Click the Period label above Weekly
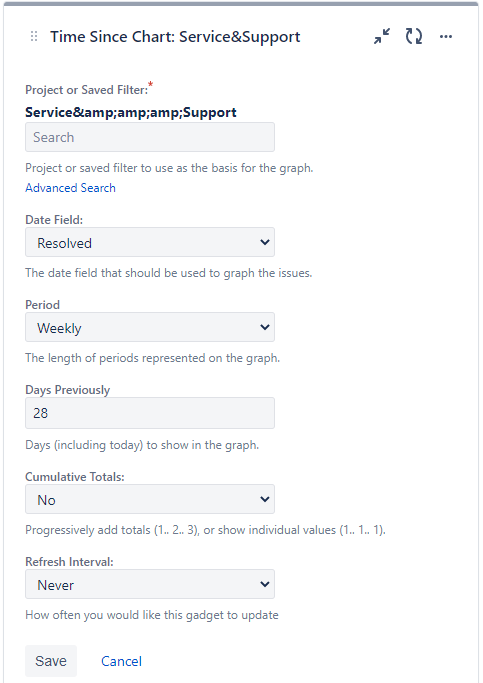Screen dimensions: 483x683 click(x=42, y=304)
